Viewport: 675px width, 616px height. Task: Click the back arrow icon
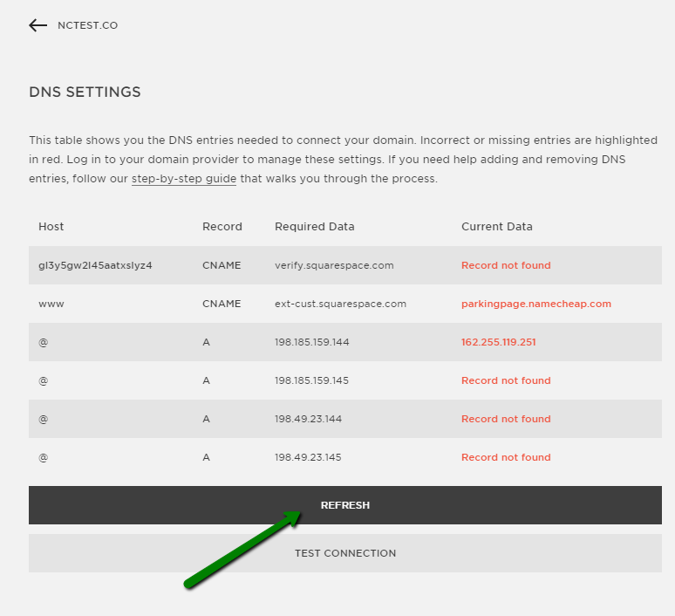[37, 25]
